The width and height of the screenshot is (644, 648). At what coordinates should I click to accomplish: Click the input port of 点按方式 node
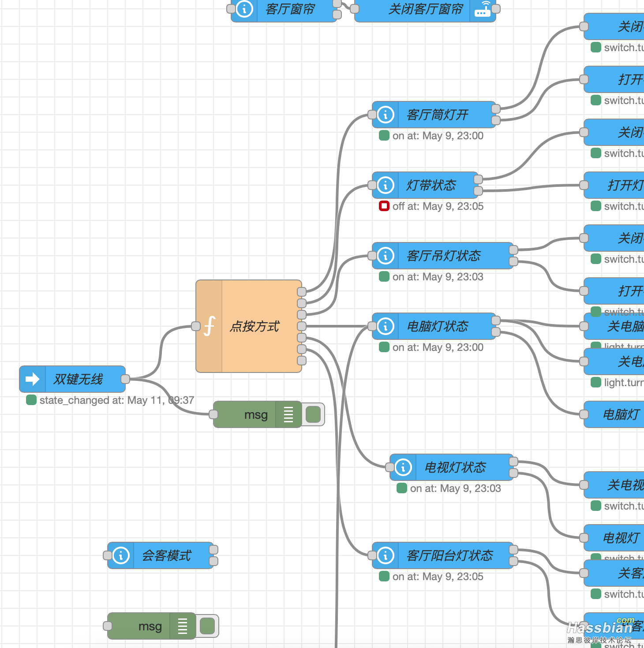tap(196, 326)
